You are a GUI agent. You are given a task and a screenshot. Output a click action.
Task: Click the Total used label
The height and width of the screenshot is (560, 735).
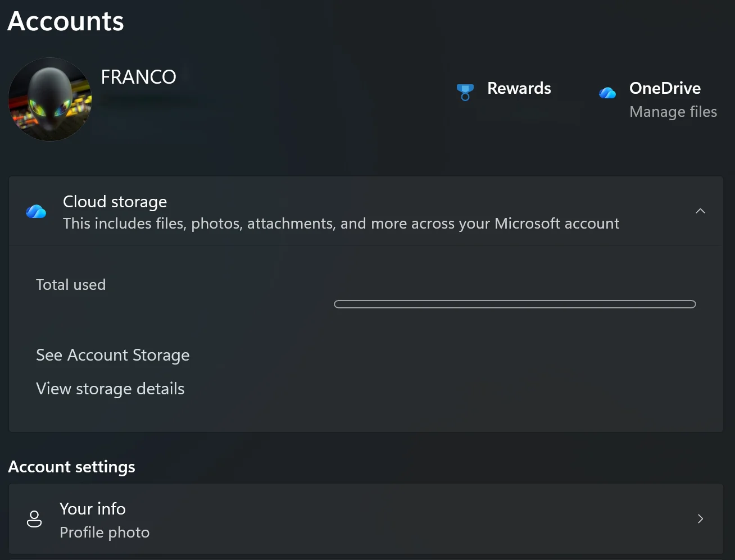click(71, 285)
